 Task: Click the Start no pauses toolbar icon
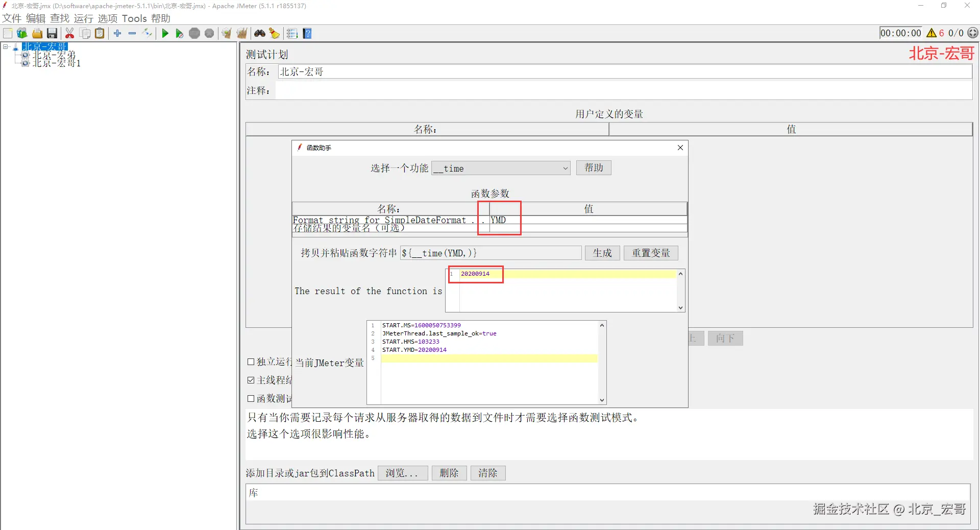point(179,33)
